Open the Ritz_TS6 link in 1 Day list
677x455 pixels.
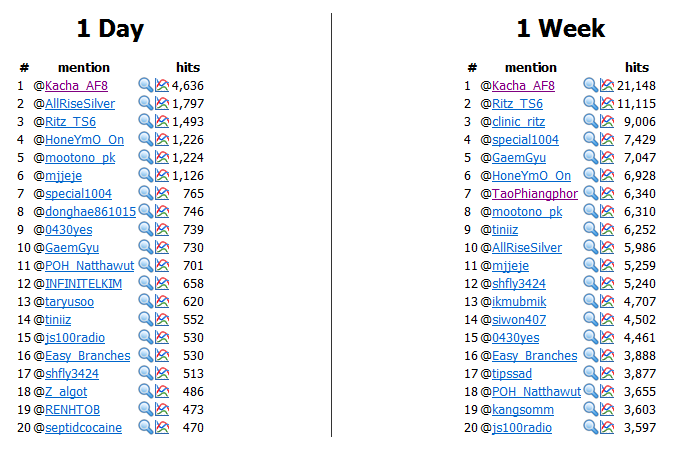tap(70, 122)
